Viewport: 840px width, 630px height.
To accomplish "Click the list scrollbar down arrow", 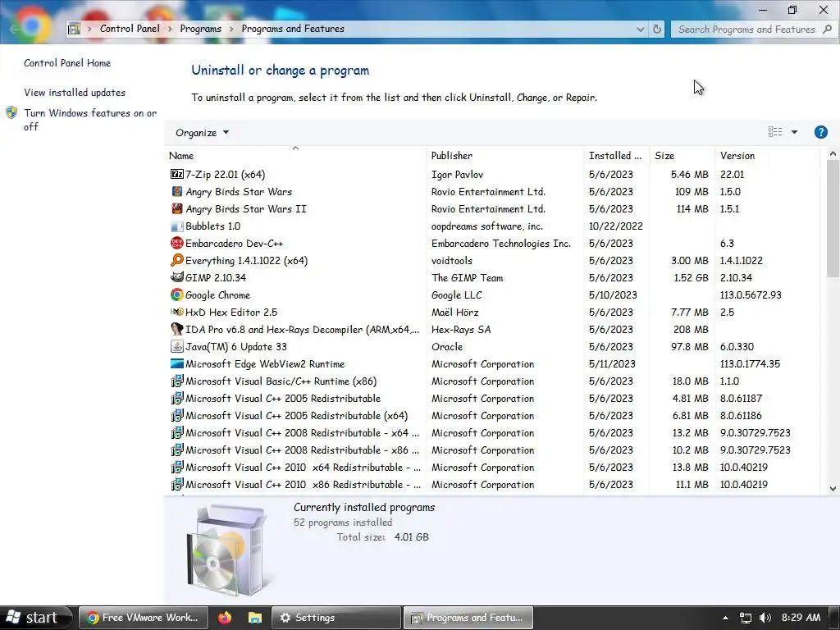I will [833, 488].
